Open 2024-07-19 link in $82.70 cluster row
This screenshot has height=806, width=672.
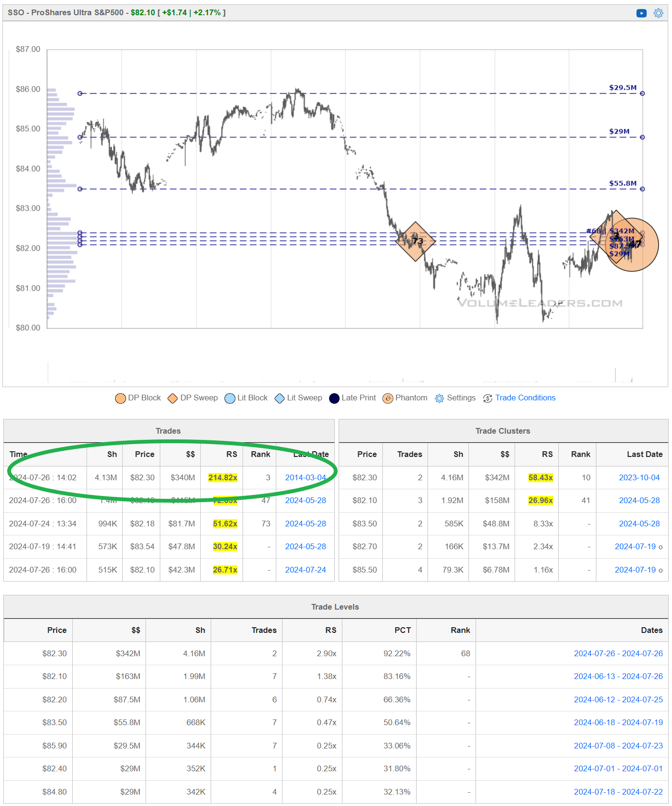(x=635, y=546)
